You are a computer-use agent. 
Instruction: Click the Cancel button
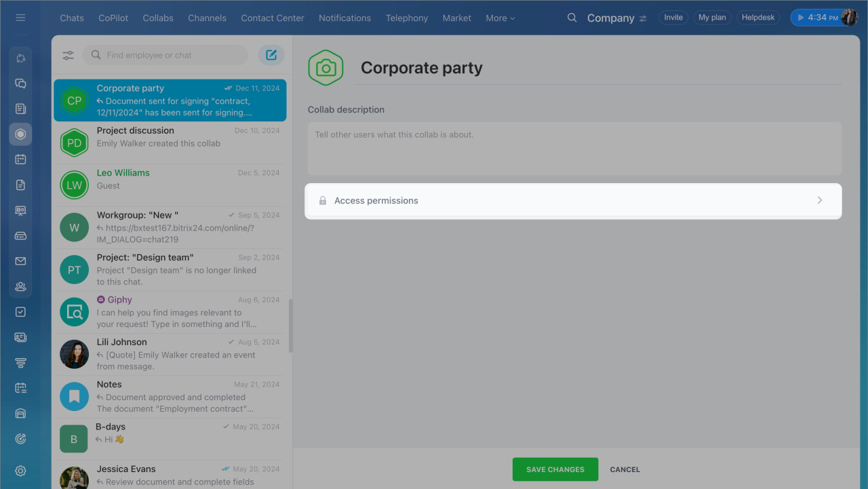coord(625,469)
